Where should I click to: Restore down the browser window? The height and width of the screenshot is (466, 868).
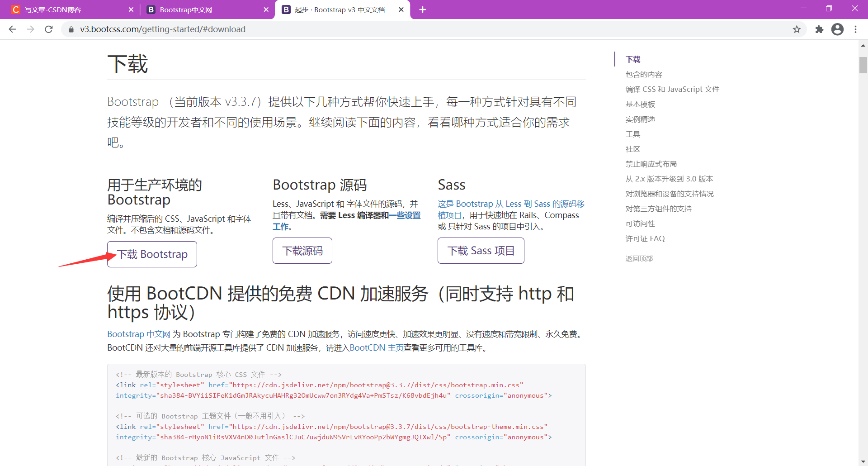[829, 9]
